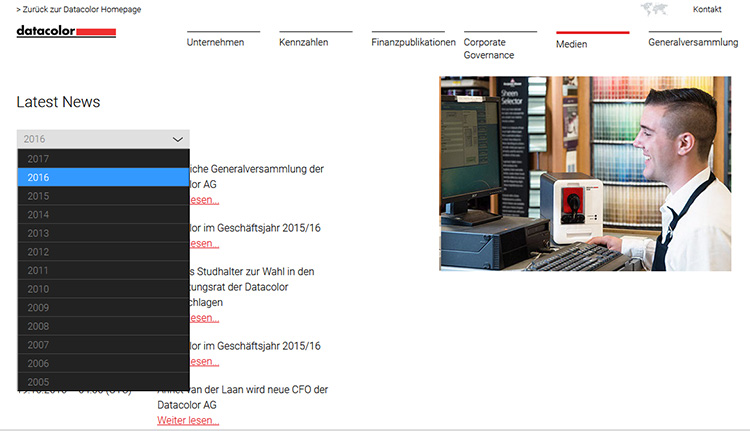Open the Kennzahlen menu
The image size is (750, 431).
[x=304, y=42]
